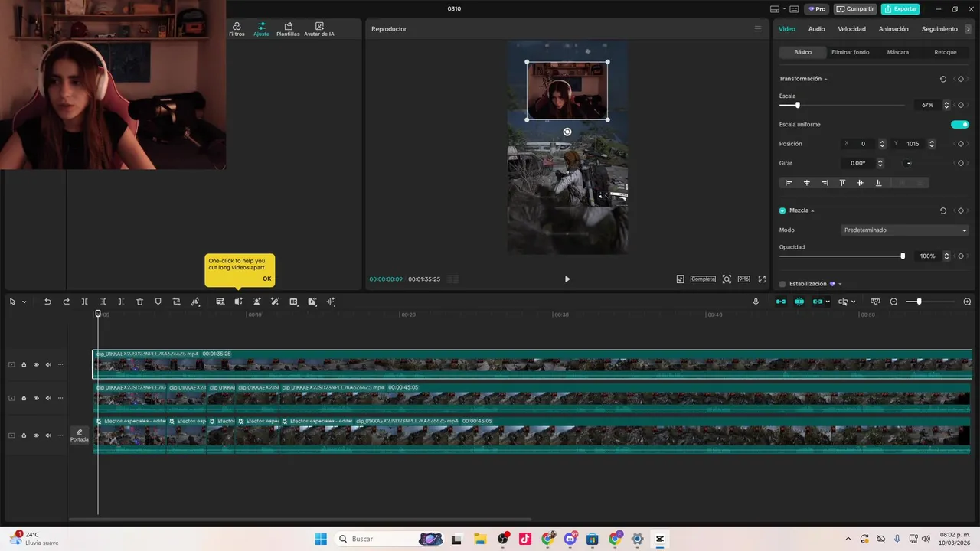Image resolution: width=980 pixels, height=551 pixels.
Task: Open the player panel menu icon
Action: [x=758, y=29]
